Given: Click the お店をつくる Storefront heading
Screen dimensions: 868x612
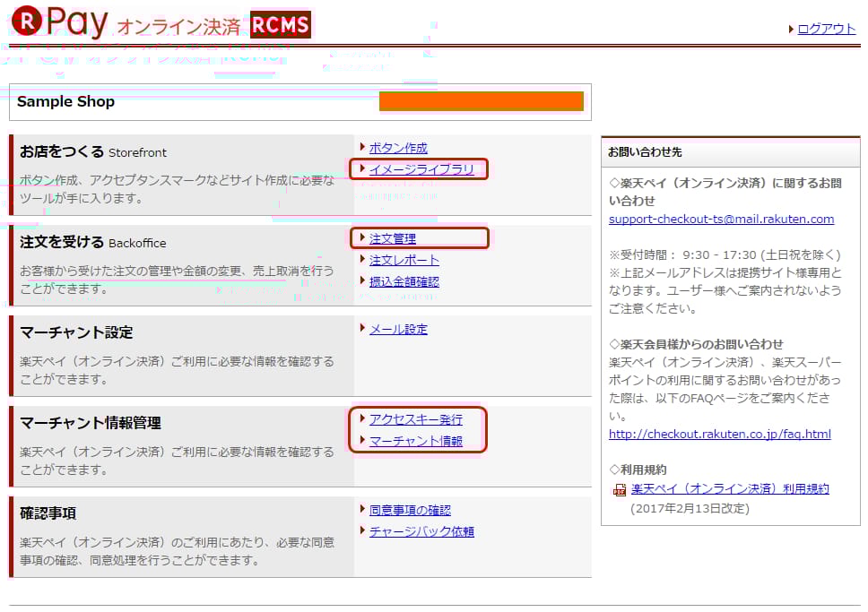Looking at the screenshot, I should (x=93, y=151).
